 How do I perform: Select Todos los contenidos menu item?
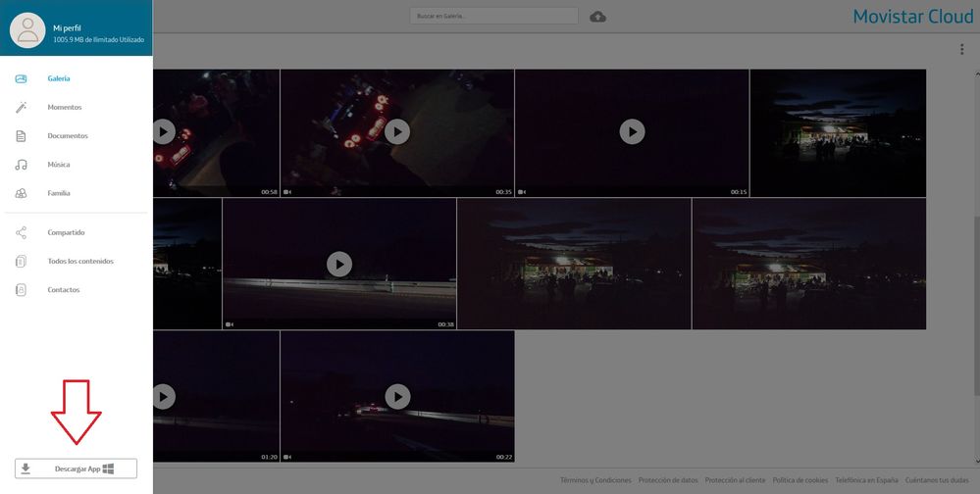[x=80, y=262]
